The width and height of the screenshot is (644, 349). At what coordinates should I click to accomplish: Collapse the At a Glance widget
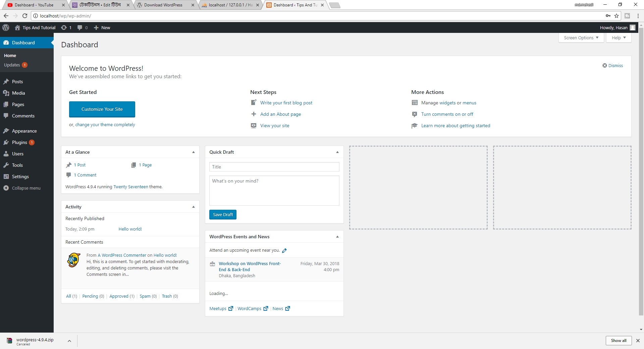(194, 152)
